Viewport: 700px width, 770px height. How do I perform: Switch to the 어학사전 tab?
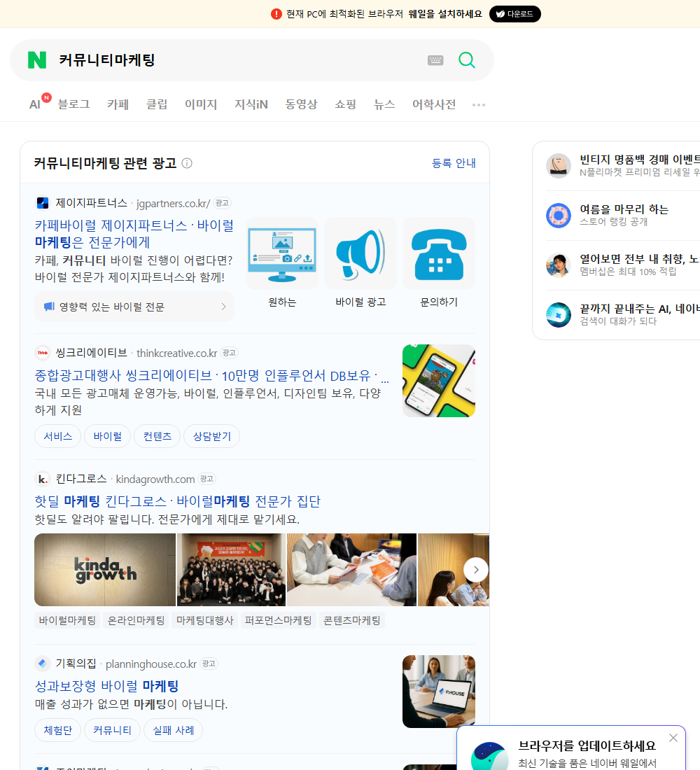[x=434, y=104]
